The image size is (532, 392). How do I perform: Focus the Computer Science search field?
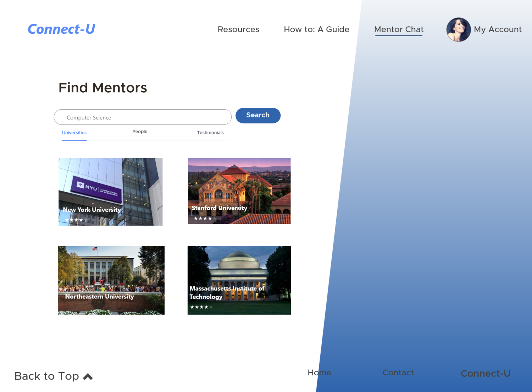point(143,117)
